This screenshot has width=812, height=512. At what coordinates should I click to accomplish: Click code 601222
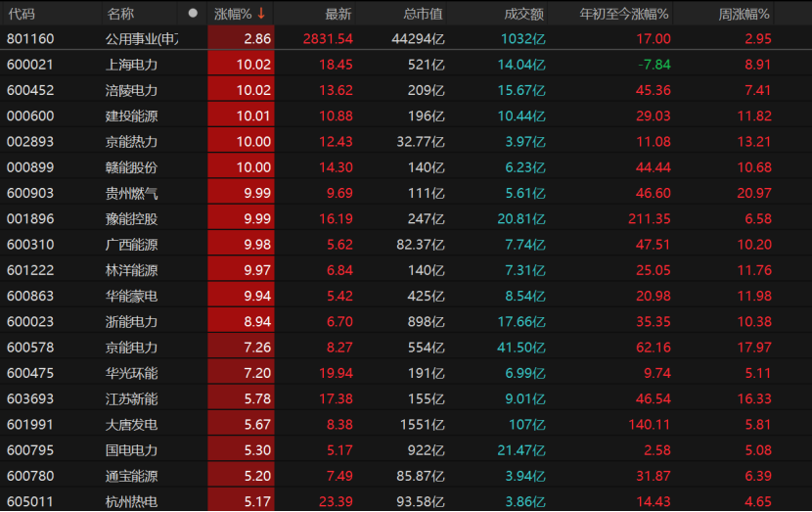30,270
